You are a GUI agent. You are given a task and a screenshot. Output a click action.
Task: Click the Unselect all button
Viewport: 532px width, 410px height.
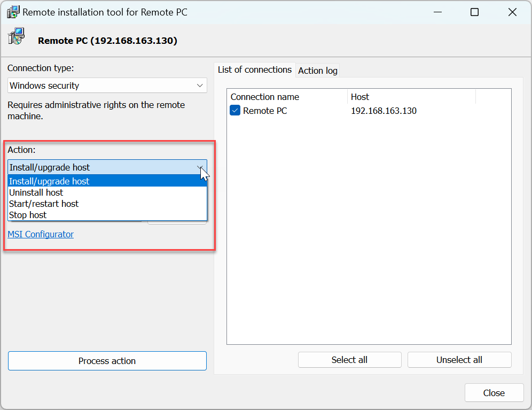pos(459,360)
